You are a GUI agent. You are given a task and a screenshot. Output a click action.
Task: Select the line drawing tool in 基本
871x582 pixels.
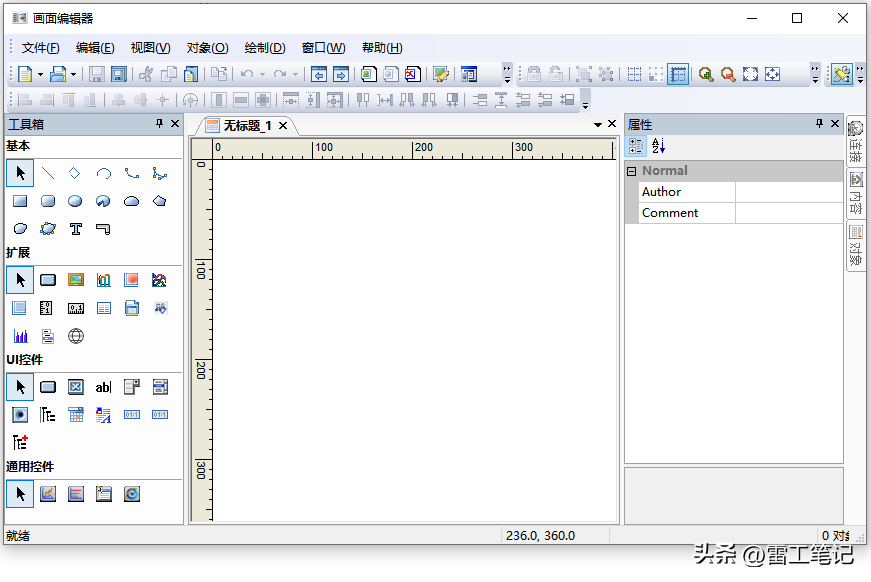coord(47,173)
